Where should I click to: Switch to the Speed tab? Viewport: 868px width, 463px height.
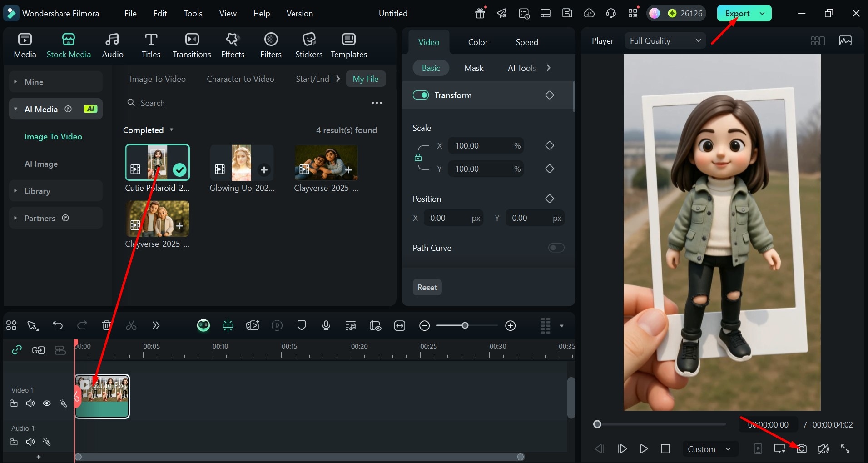tap(526, 42)
